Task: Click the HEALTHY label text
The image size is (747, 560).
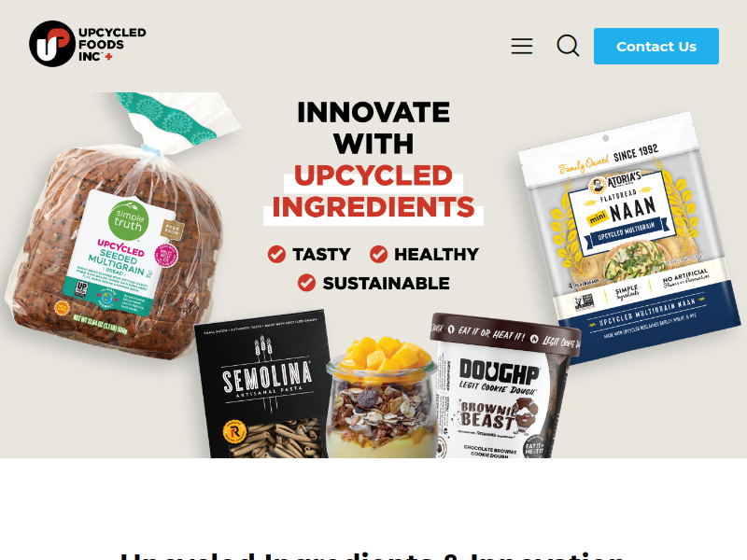Action: (x=436, y=254)
